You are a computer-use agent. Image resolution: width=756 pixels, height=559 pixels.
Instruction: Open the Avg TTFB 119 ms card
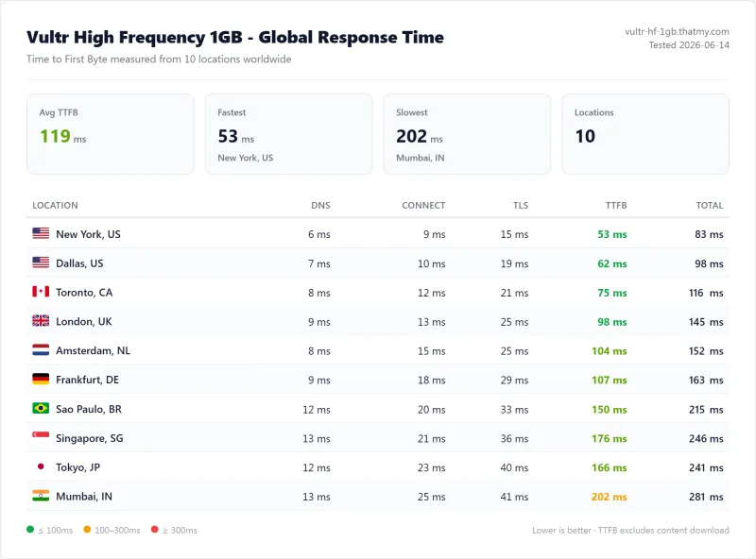tap(111, 134)
